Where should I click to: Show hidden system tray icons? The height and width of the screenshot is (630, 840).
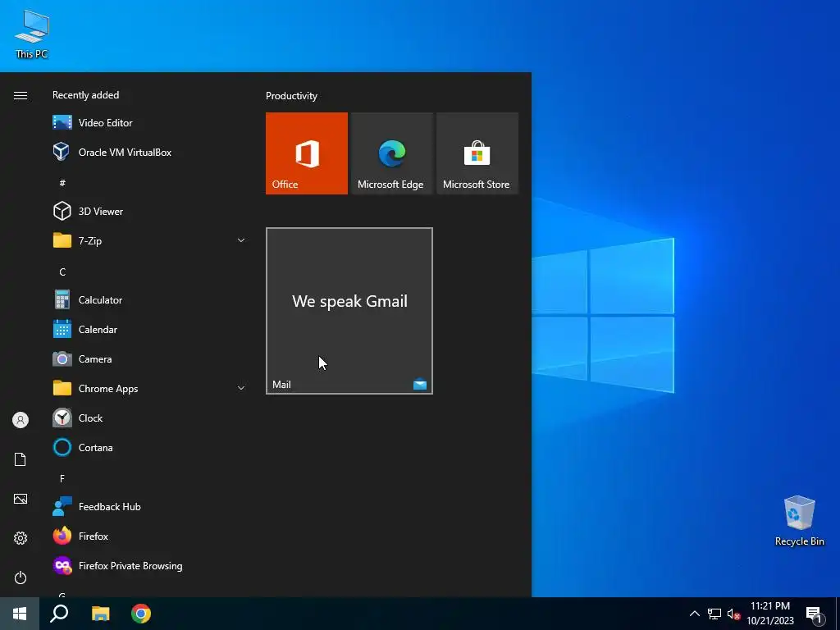click(694, 614)
